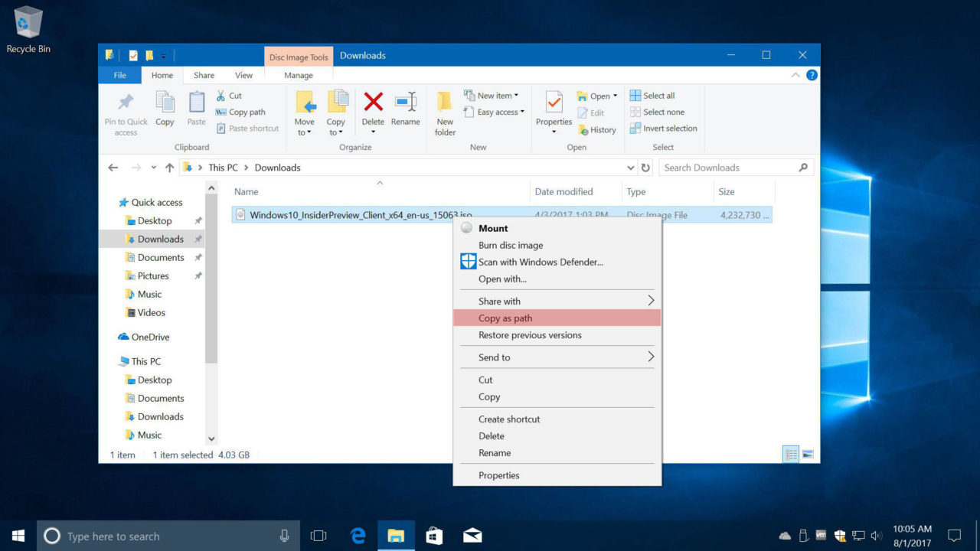
Task: Navigate back with the back arrow
Action: (113, 168)
